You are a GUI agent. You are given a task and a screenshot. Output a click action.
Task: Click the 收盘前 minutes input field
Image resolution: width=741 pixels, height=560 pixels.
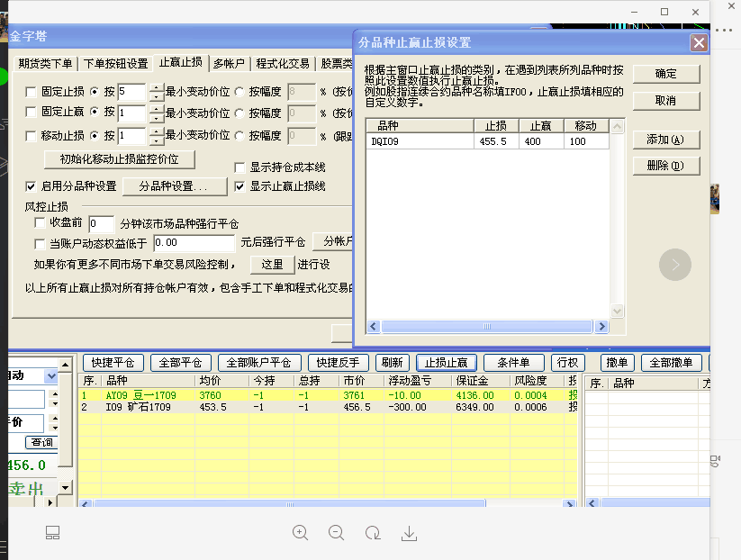pos(101,223)
